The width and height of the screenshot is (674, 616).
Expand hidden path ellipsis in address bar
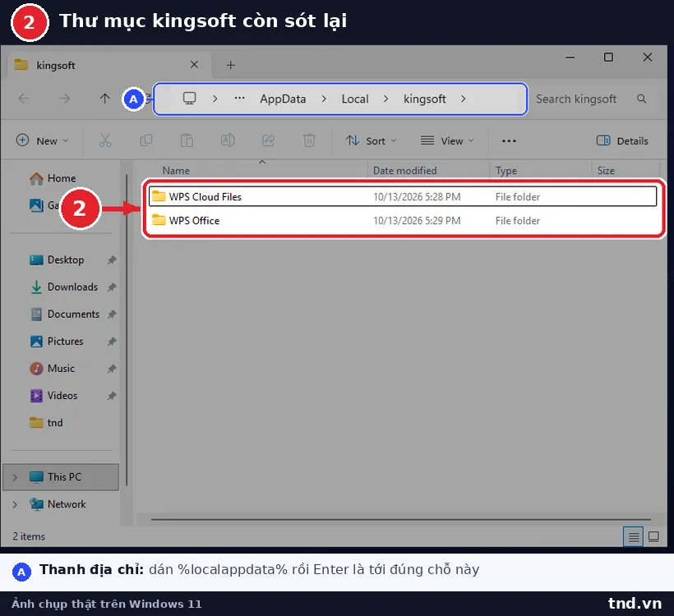tap(239, 99)
